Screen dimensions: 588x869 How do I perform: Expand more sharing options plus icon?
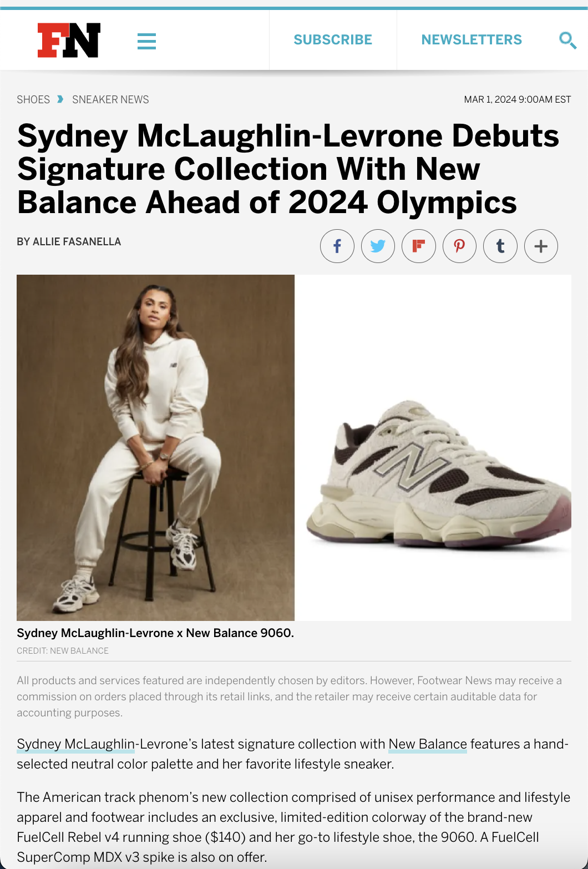(541, 246)
